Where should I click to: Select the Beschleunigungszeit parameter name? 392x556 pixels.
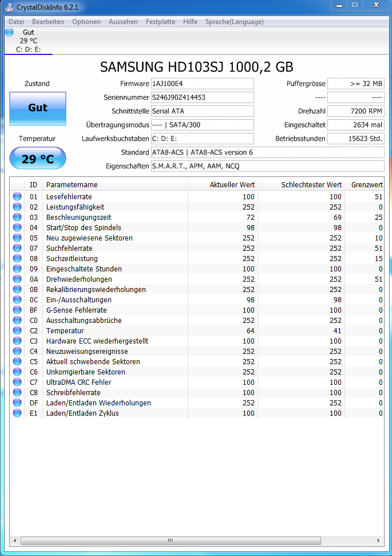coord(78,218)
